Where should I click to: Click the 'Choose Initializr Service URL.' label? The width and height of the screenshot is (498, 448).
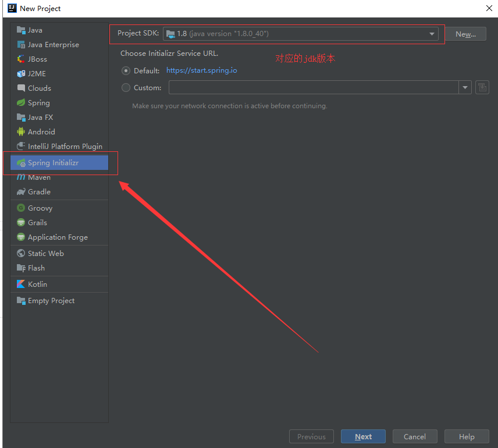coord(169,54)
